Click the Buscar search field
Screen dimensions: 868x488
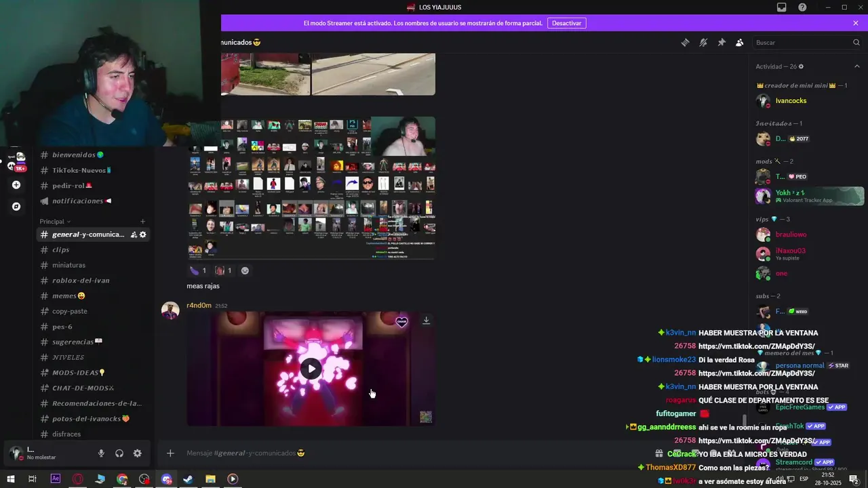[x=807, y=42]
